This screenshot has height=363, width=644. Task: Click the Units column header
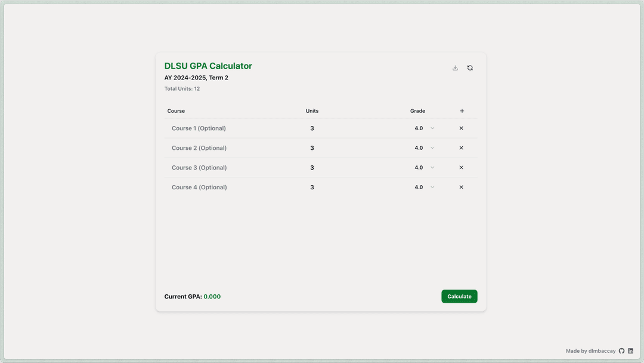point(312,111)
